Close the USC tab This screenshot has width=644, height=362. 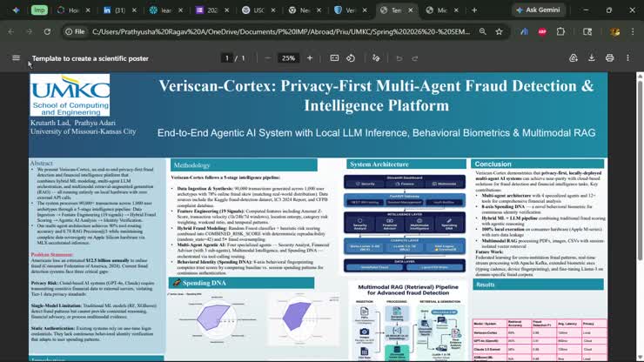point(272,10)
